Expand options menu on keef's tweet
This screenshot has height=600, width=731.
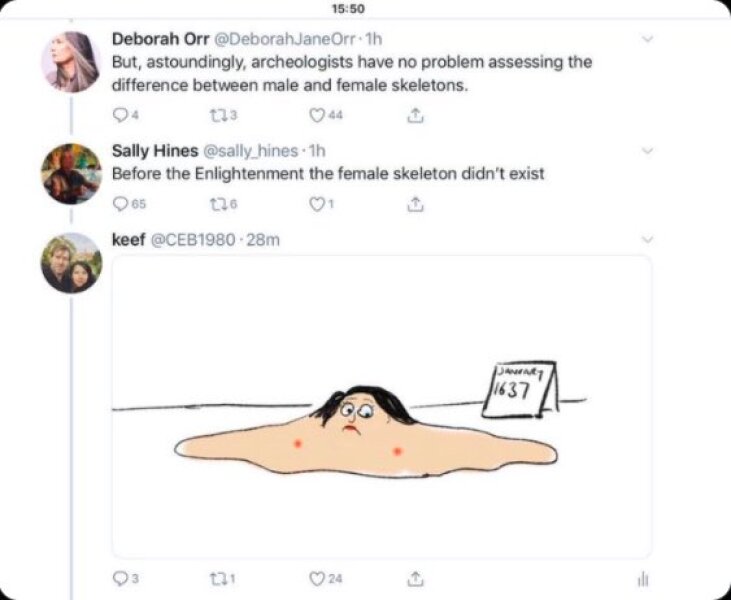pos(648,240)
